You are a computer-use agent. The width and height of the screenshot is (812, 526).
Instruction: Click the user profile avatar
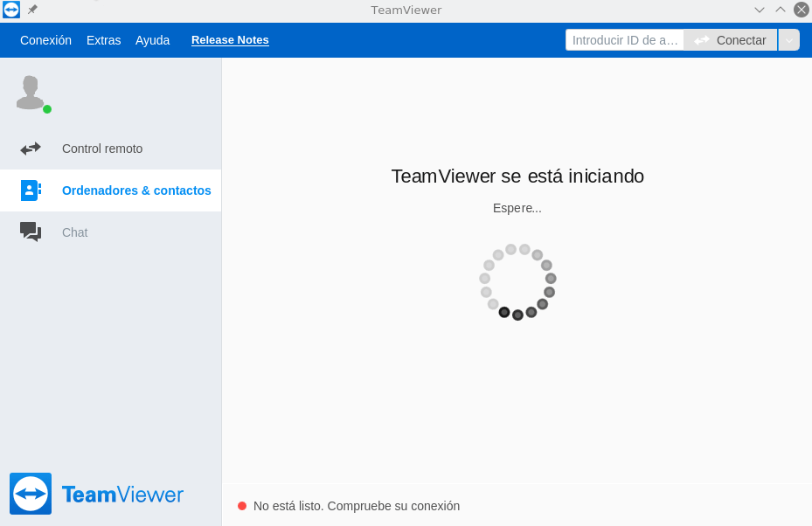(30, 92)
